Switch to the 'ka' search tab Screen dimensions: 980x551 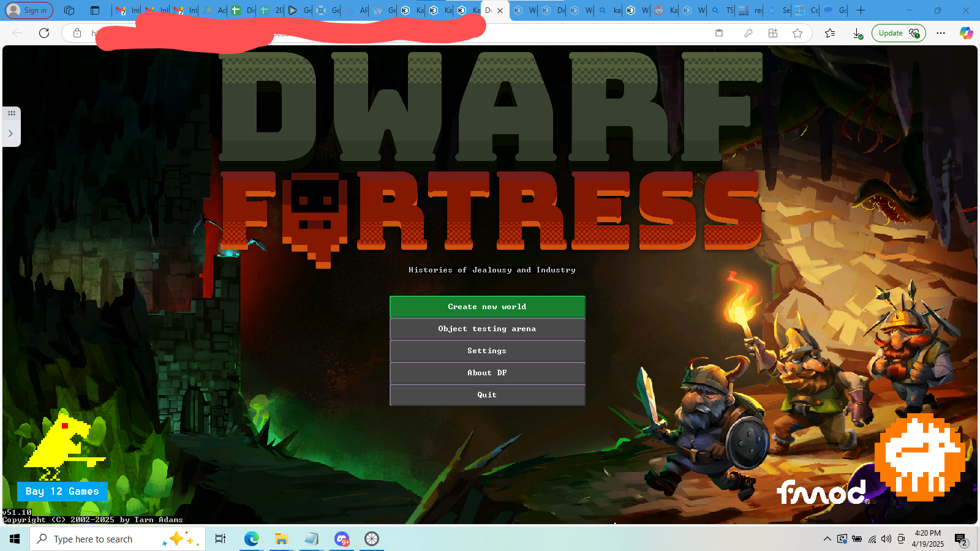click(x=609, y=10)
